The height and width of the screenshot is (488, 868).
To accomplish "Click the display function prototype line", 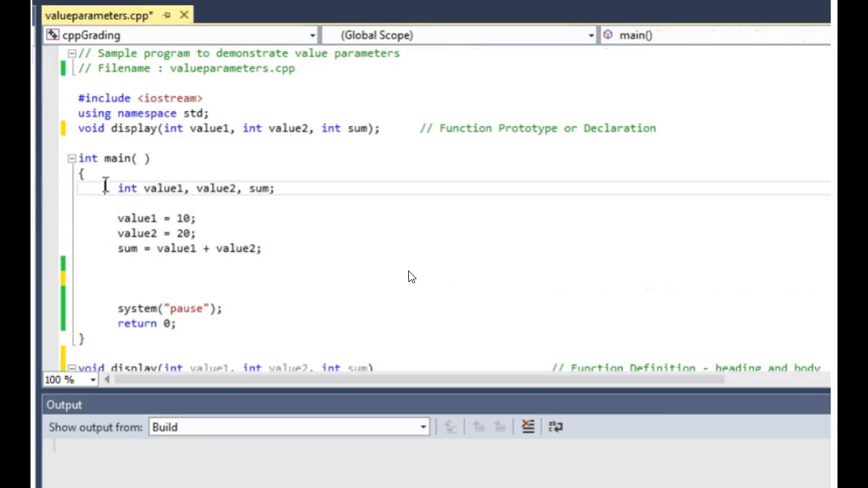I will click(229, 128).
